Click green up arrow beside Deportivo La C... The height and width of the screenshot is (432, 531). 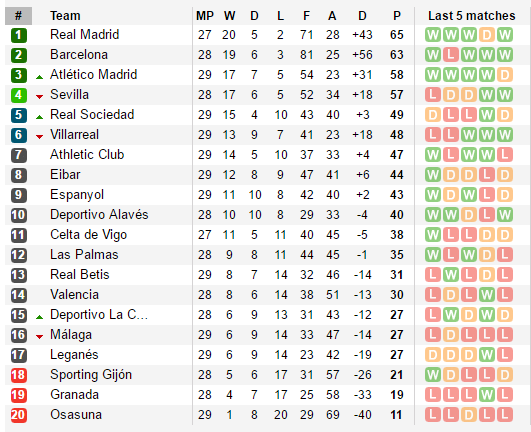(40, 317)
